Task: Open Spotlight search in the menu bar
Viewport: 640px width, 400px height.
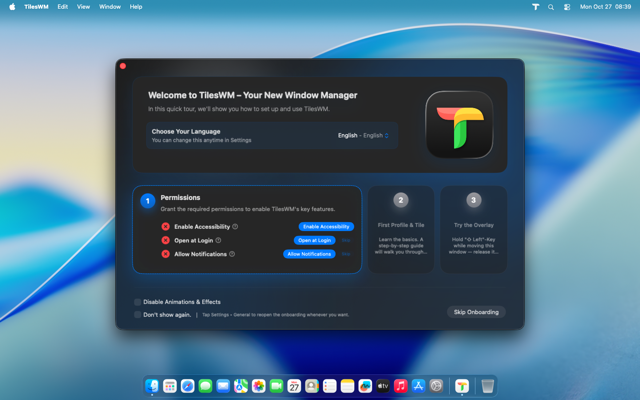Action: (551, 6)
